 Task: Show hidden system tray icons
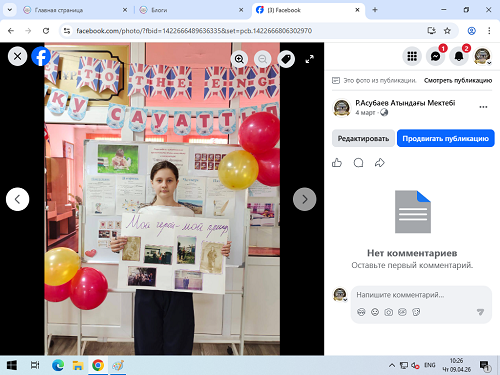[x=392, y=365]
